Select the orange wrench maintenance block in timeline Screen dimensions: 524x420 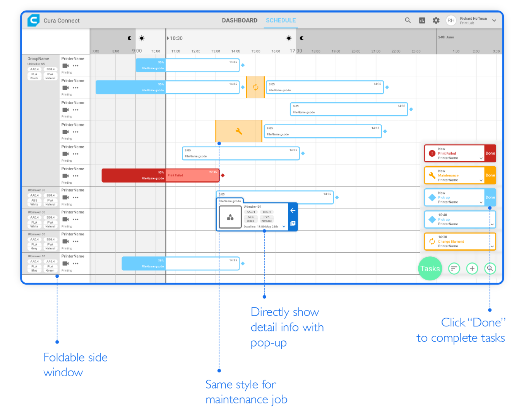239,131
